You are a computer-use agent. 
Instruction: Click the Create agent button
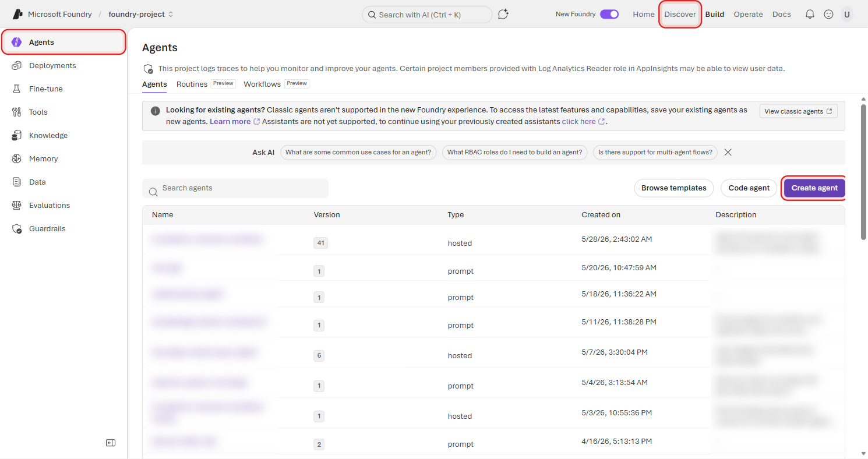point(814,188)
